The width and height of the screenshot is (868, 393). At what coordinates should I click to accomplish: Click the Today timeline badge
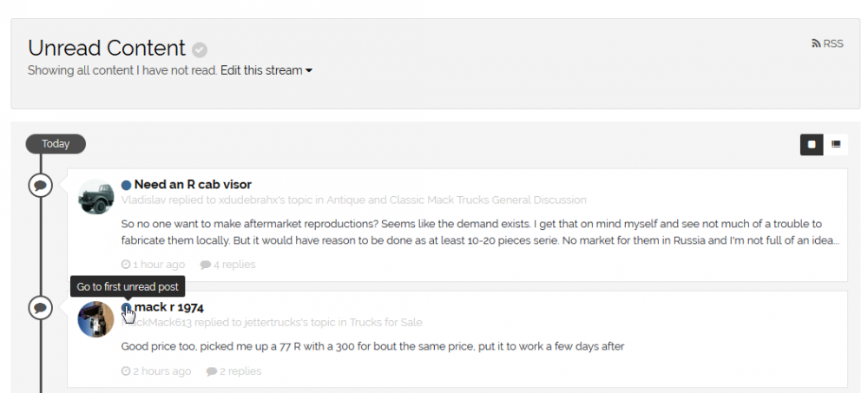pos(56,144)
